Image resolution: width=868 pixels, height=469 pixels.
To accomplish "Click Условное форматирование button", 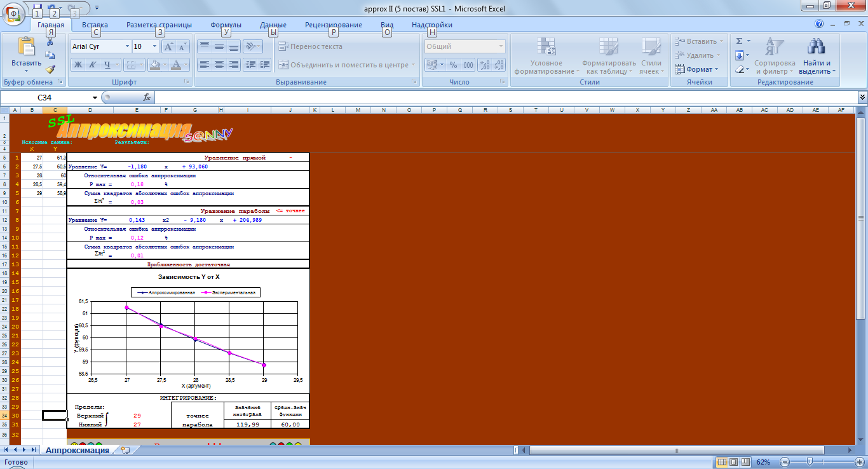I will (x=547, y=56).
